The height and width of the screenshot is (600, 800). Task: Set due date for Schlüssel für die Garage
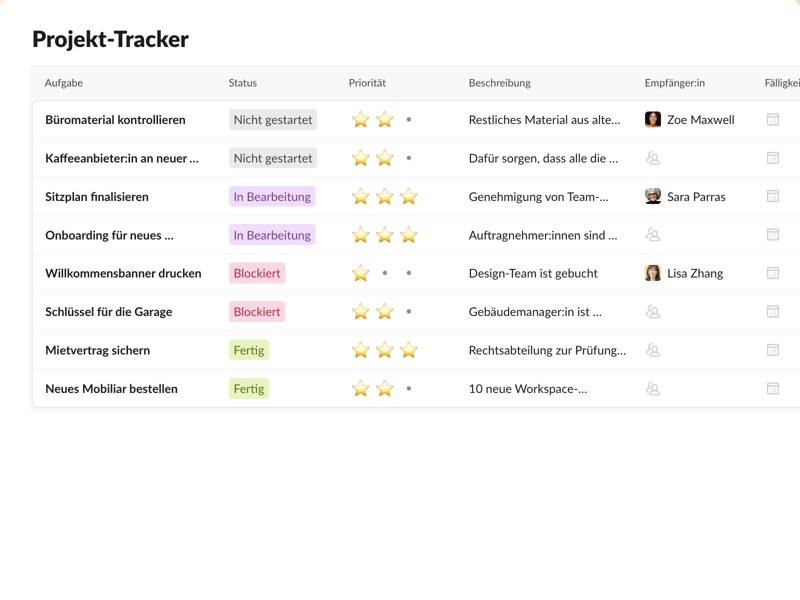[773, 312]
